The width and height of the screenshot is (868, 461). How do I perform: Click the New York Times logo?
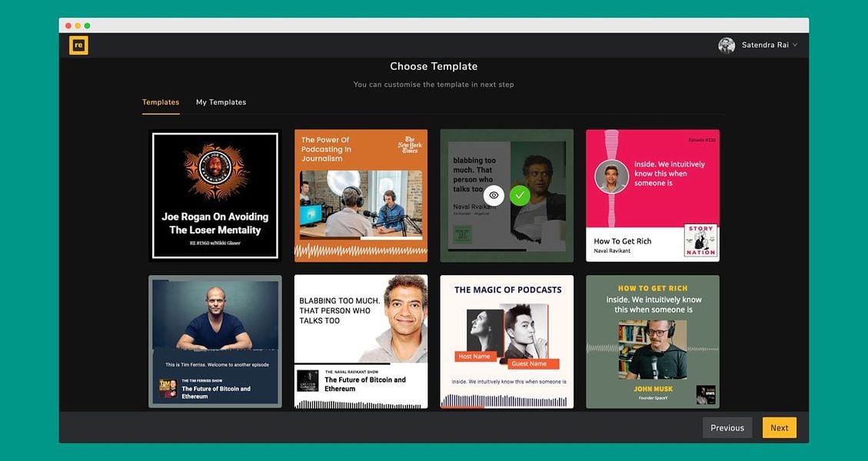(410, 145)
